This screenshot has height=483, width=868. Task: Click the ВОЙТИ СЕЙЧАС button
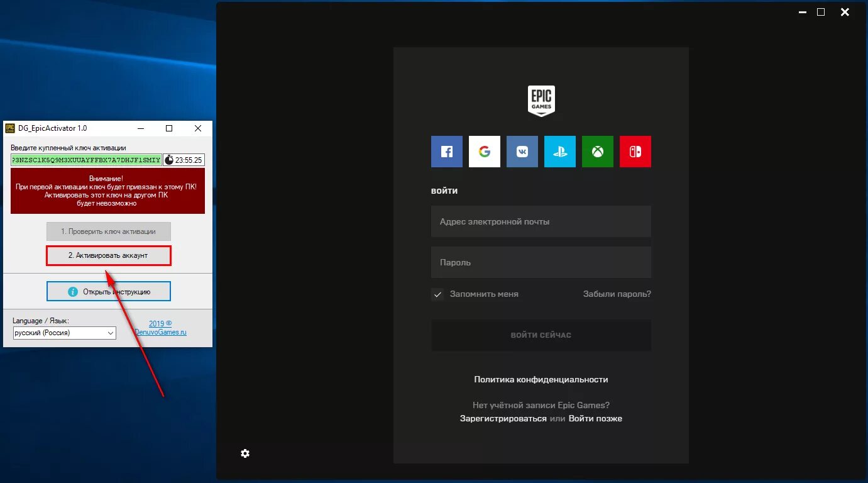point(541,335)
